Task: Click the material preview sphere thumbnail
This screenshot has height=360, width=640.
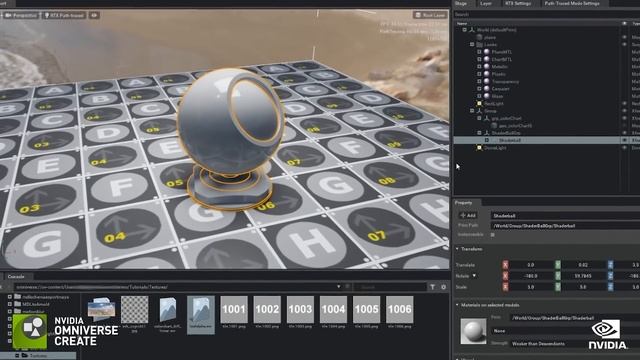Action: tap(473, 331)
